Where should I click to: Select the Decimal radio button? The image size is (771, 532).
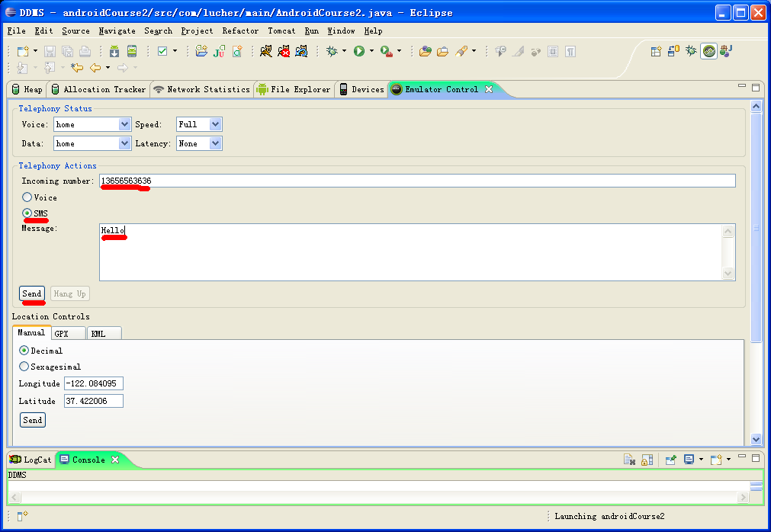(x=24, y=351)
